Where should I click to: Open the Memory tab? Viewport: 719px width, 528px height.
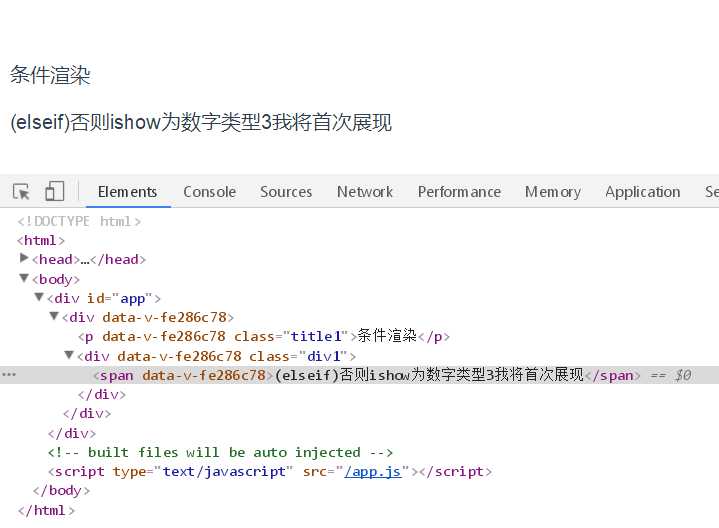click(553, 192)
